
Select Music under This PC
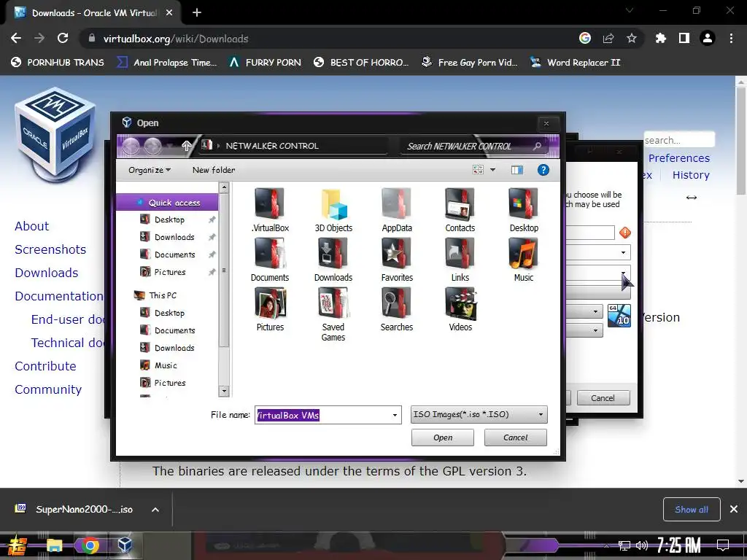coord(166,365)
